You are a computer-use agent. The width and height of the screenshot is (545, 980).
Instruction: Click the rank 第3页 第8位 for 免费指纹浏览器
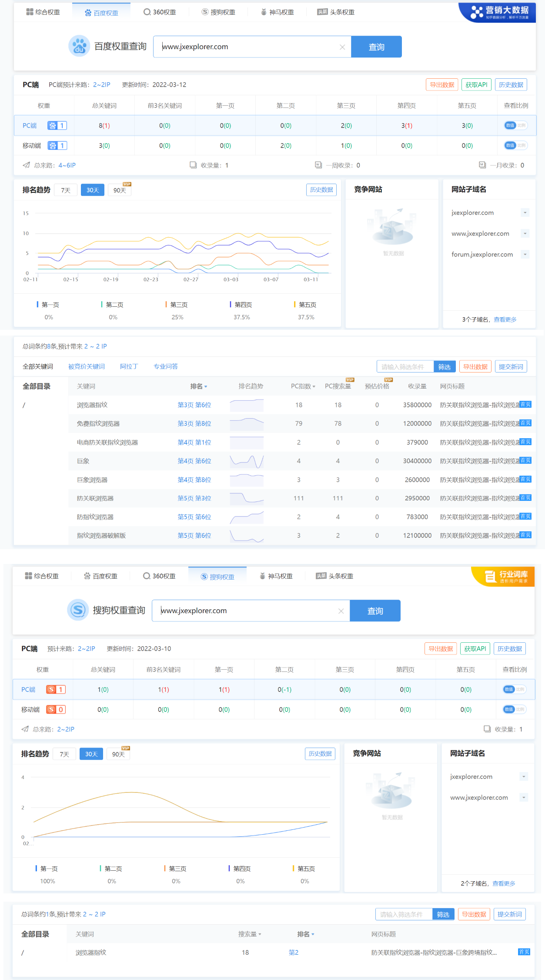point(194,424)
